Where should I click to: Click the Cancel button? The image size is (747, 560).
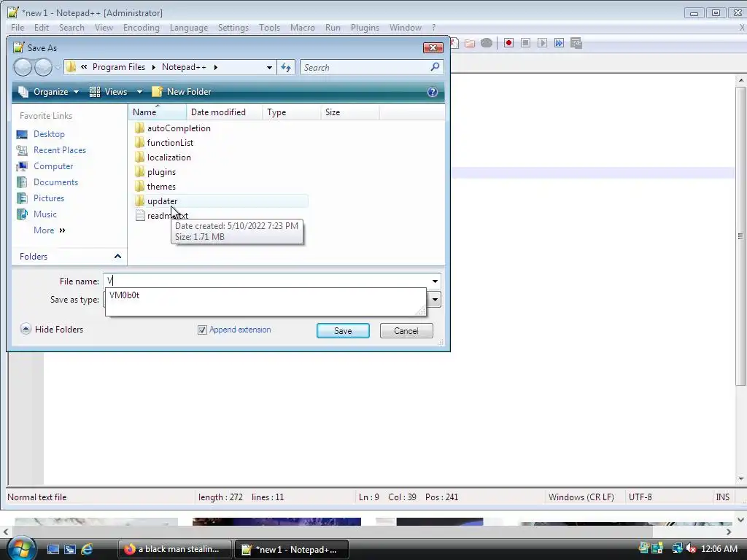click(406, 331)
